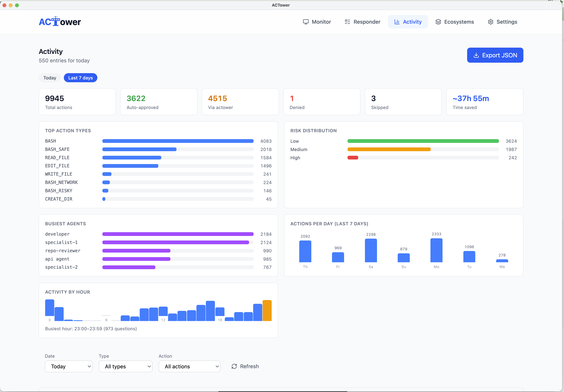Screen dimensions: 564x392
Task: Click the BASH action type progress bar
Action: [x=178, y=141]
